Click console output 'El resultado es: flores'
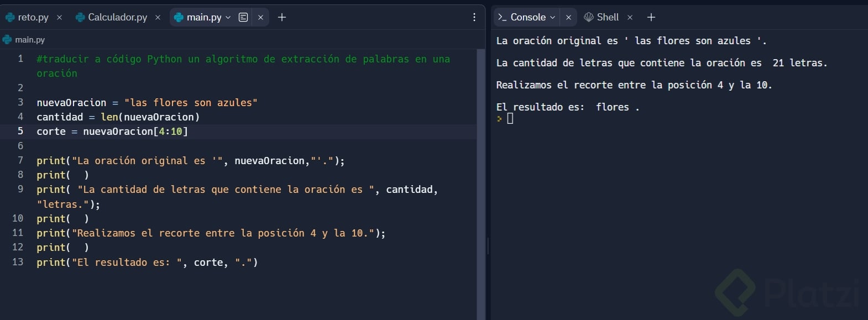The image size is (868, 320). (x=568, y=107)
